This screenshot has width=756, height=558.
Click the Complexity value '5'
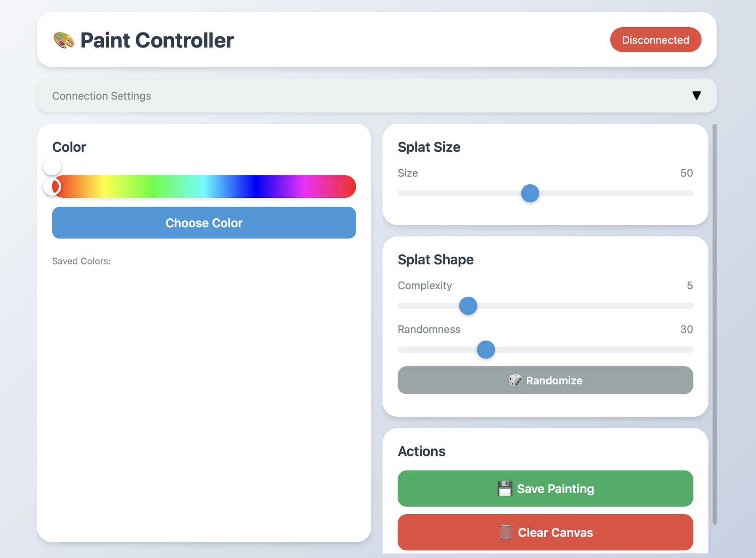coord(690,286)
